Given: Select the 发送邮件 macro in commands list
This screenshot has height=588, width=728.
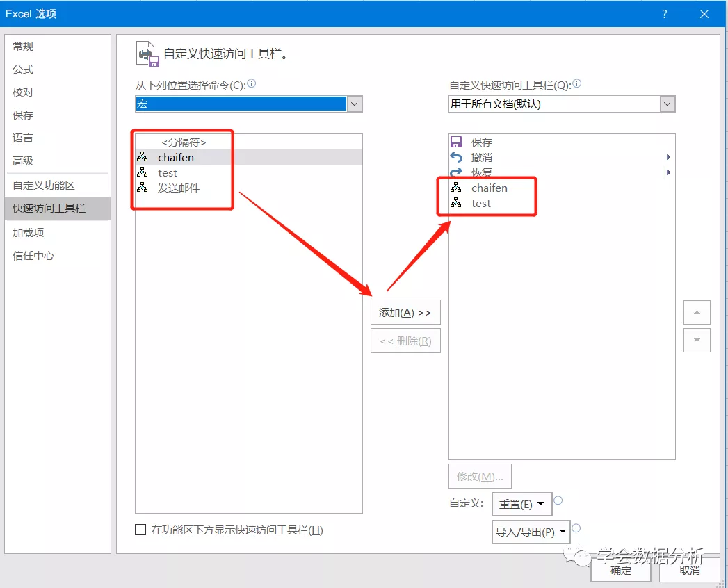Looking at the screenshot, I should (248, 188).
